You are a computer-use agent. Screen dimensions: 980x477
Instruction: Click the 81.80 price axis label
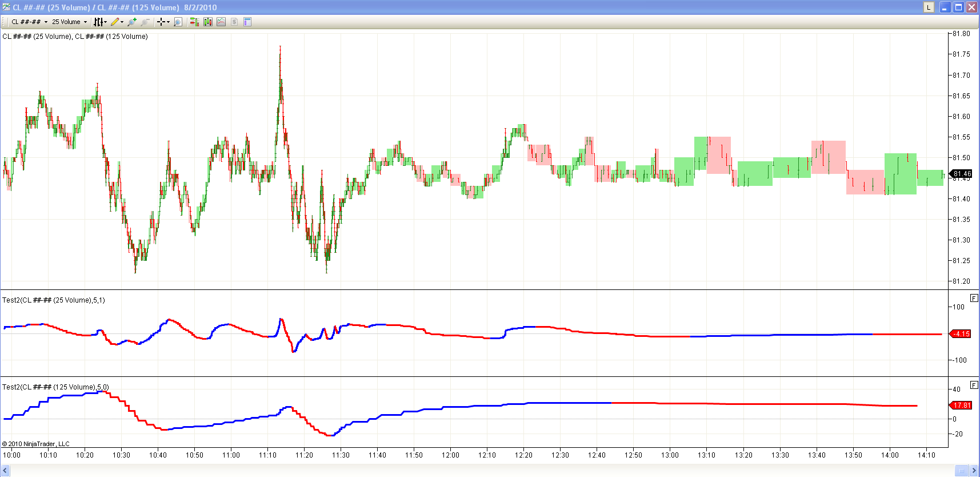pyautogui.click(x=961, y=34)
